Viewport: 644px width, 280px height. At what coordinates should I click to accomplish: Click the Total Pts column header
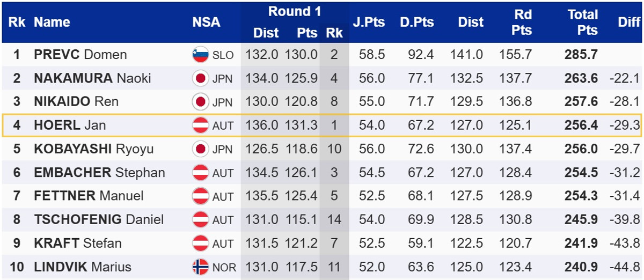pos(582,22)
